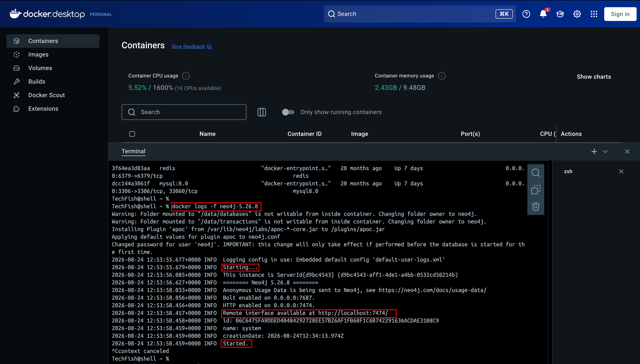Sort by the Image column header
The width and height of the screenshot is (640, 364).
coord(359,134)
